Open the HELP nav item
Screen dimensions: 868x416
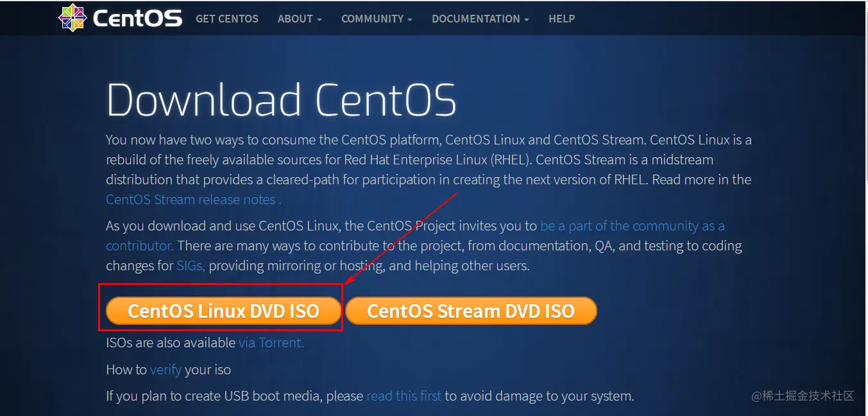[x=561, y=19]
